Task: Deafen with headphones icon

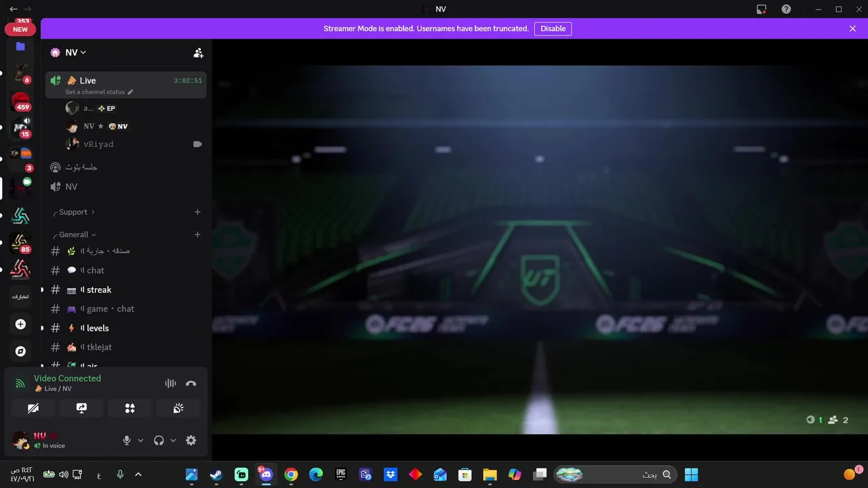Action: [x=159, y=441]
